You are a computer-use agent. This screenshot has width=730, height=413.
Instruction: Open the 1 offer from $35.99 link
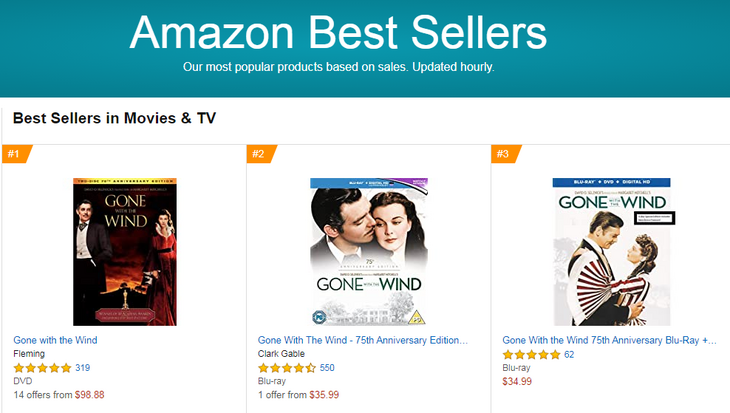coord(300,395)
